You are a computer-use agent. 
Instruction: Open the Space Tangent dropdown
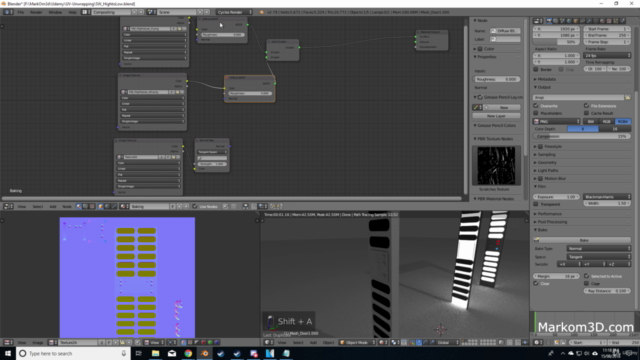coord(598,257)
